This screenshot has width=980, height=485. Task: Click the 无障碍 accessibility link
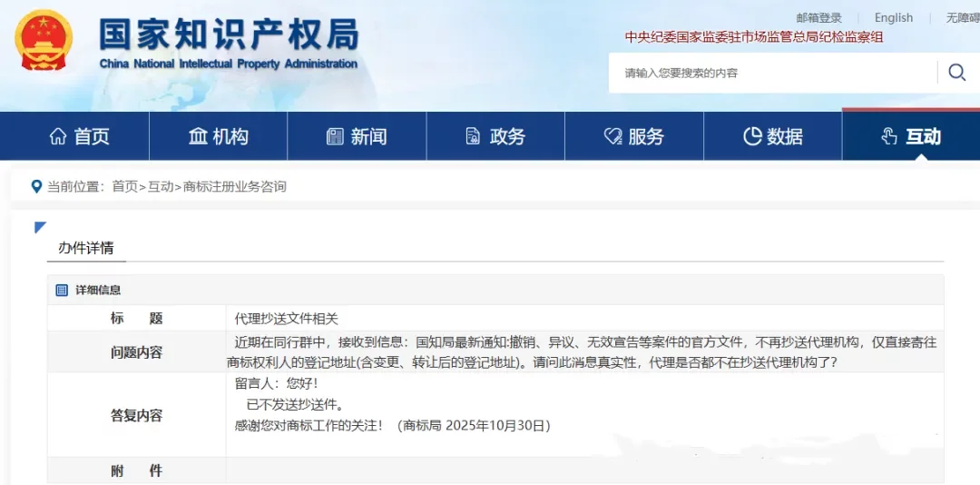[x=963, y=17]
